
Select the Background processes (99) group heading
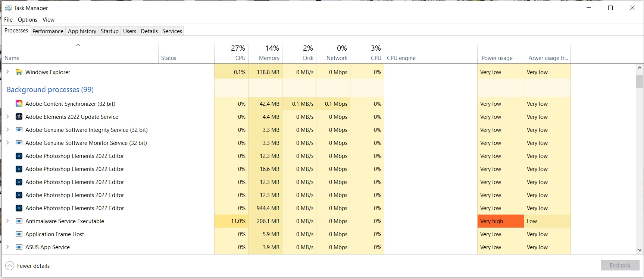click(x=50, y=90)
